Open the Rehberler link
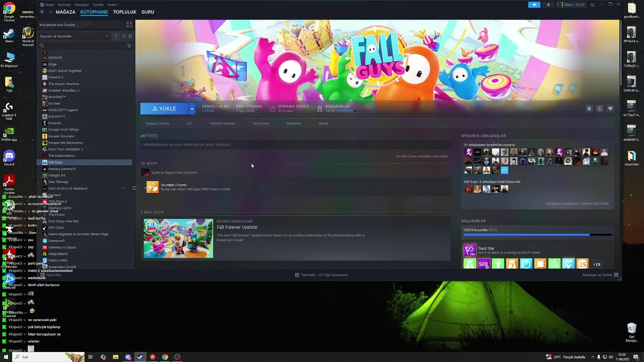Viewport: 644px width, 362px height. [293, 123]
